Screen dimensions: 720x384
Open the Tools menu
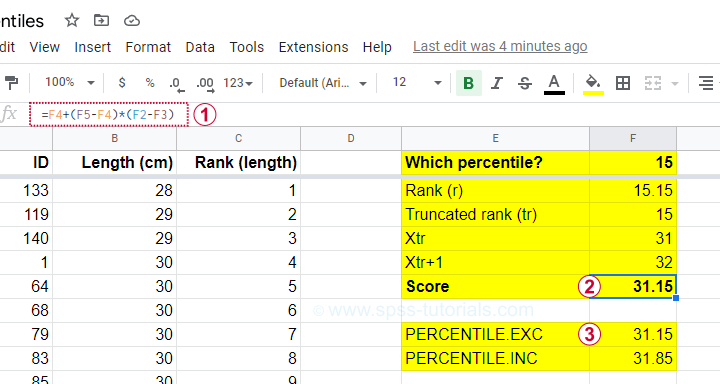coord(247,47)
